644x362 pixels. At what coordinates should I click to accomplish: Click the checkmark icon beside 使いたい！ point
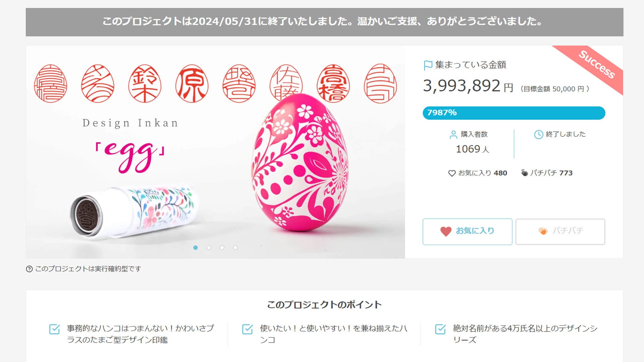click(247, 329)
